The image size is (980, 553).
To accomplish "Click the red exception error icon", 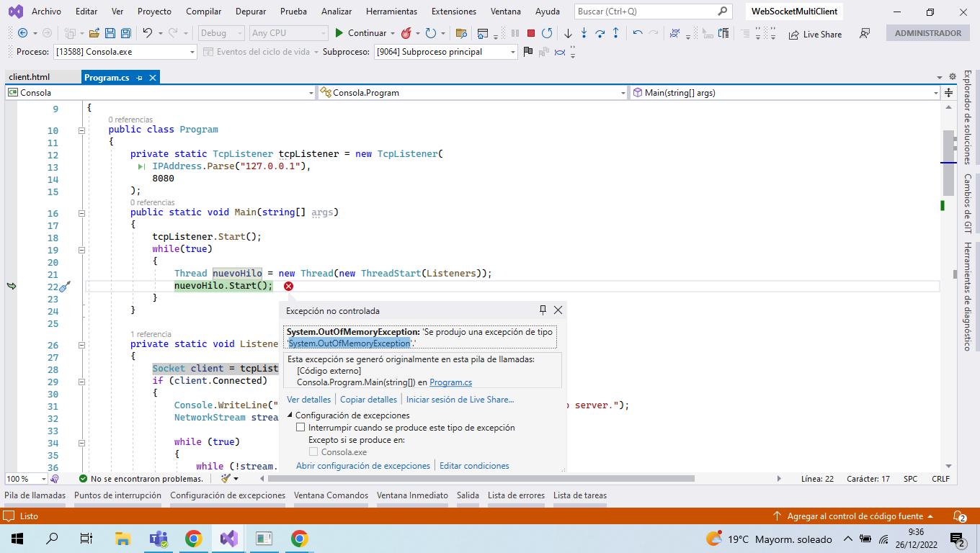I will click(288, 286).
